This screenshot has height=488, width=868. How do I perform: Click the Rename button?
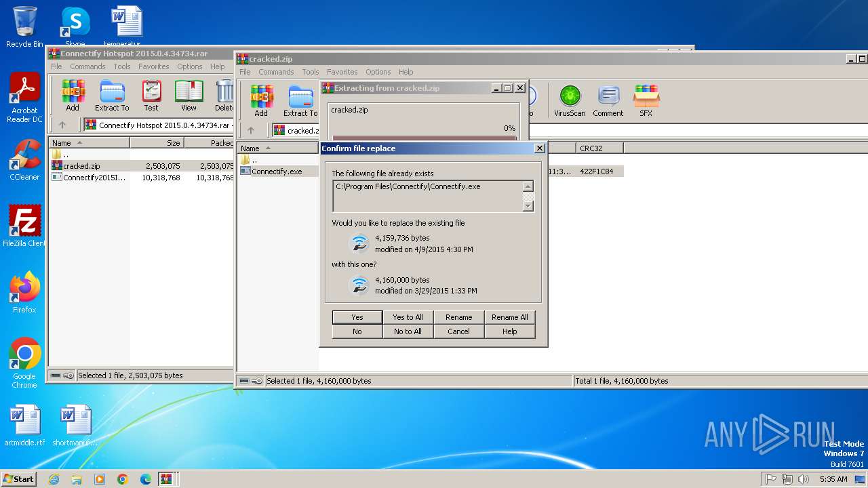(x=458, y=317)
